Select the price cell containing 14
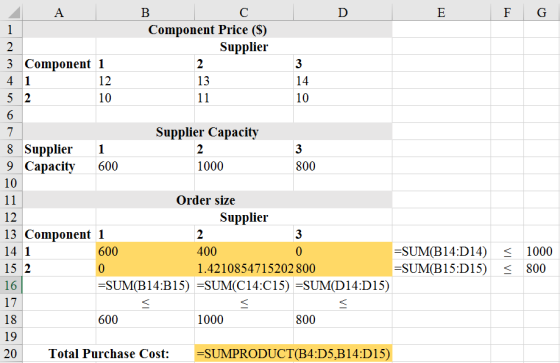Screen dimensions: 560x363 pyautogui.click(x=343, y=81)
